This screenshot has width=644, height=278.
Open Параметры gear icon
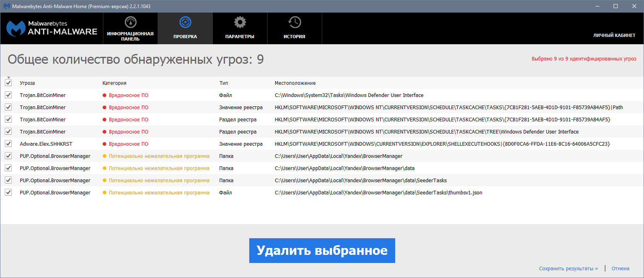tap(240, 22)
